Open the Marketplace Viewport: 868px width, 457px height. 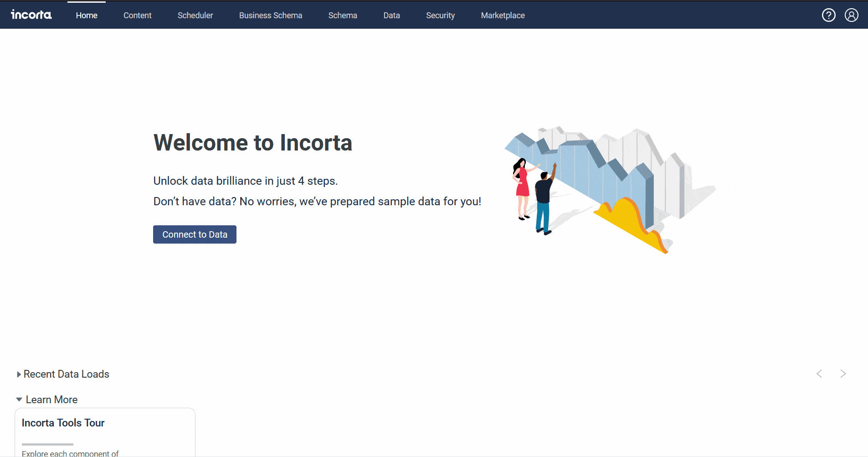tap(503, 15)
